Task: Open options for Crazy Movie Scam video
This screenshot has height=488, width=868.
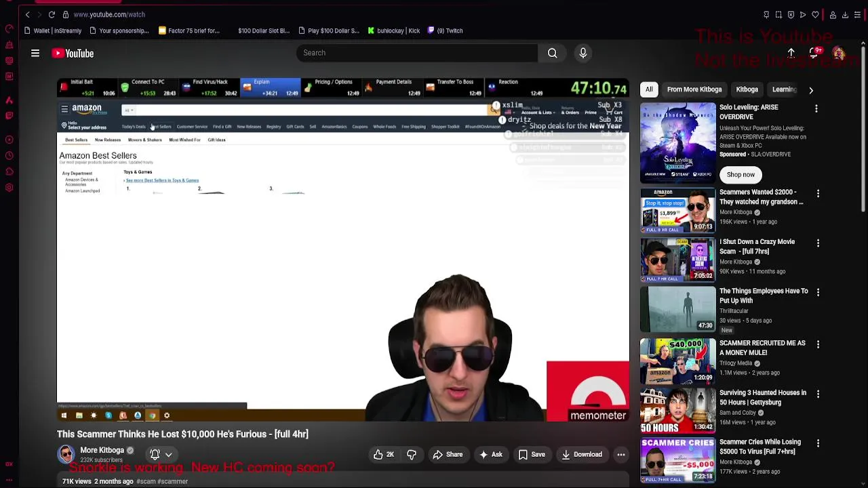Action: click(x=818, y=243)
